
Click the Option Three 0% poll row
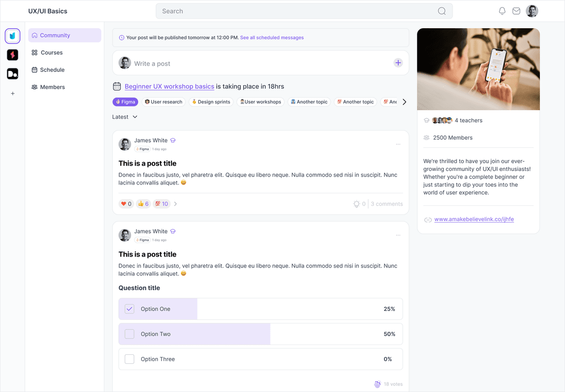pyautogui.click(x=261, y=359)
